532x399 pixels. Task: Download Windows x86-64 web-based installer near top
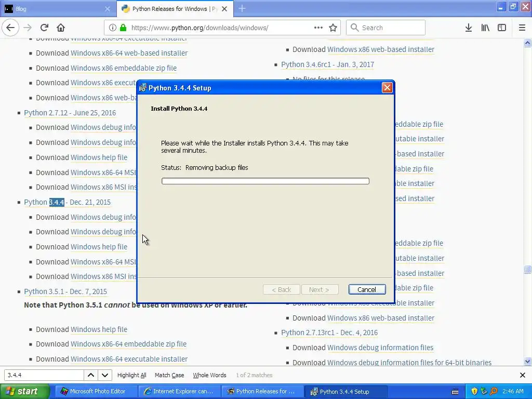pos(129,53)
